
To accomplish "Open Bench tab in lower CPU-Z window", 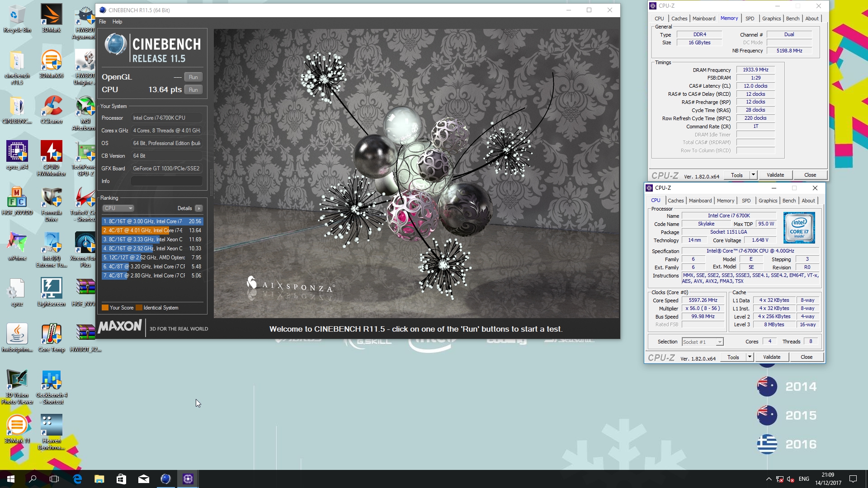I will [x=789, y=201].
